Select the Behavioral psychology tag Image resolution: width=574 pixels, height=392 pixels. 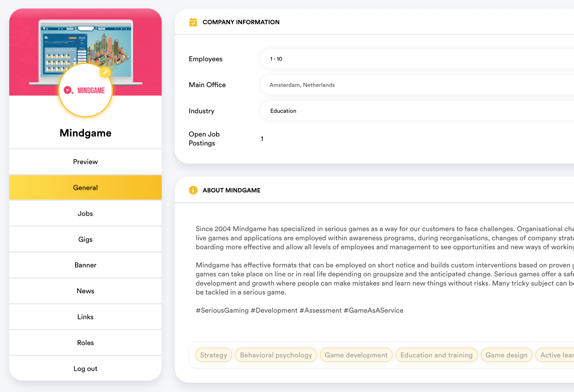click(276, 355)
